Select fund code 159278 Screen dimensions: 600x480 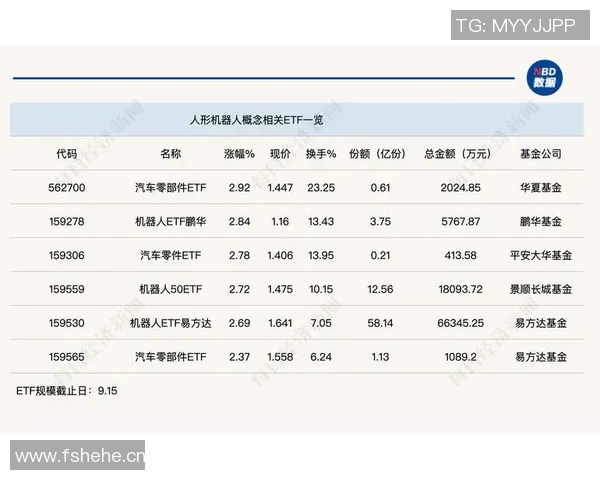click(x=67, y=222)
